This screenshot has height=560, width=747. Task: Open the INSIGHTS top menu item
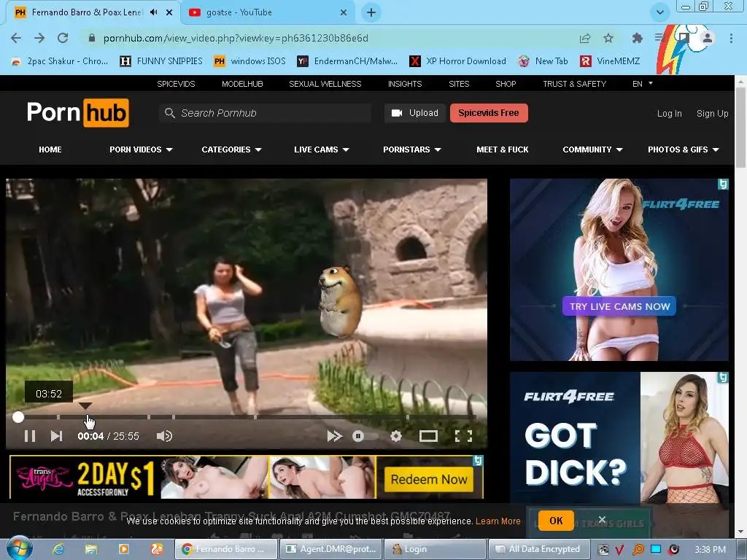click(405, 84)
